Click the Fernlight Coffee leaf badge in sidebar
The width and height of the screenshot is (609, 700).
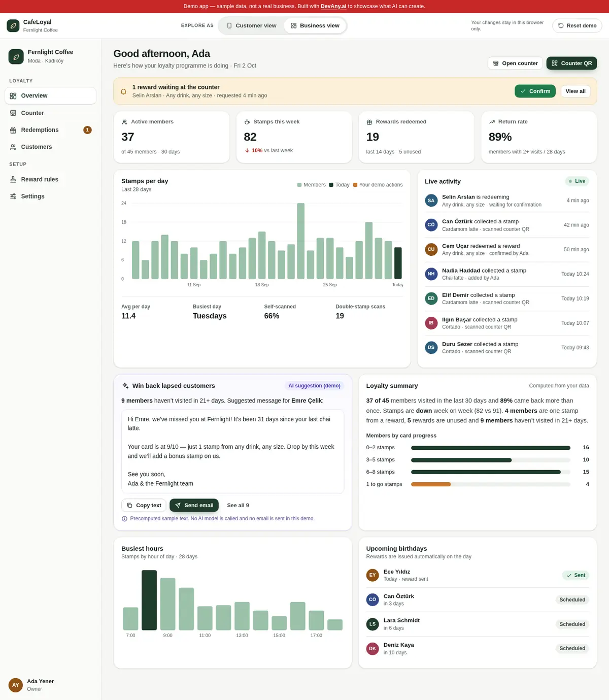(16, 56)
